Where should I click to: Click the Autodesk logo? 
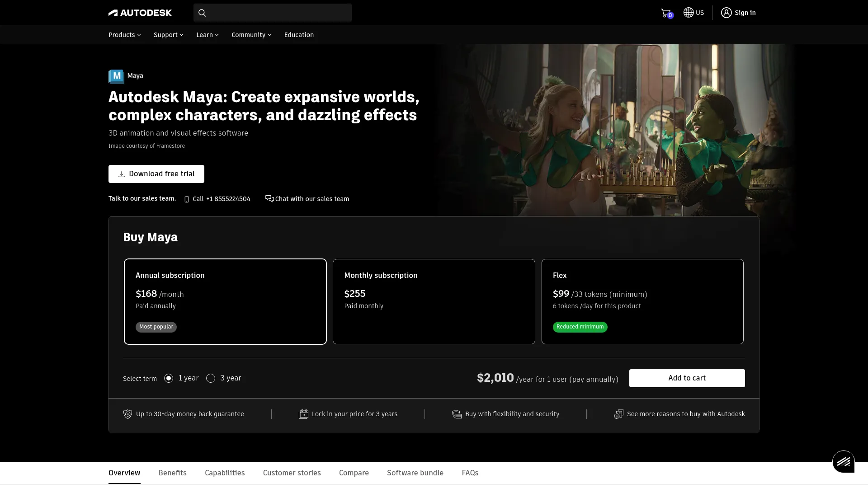point(140,13)
